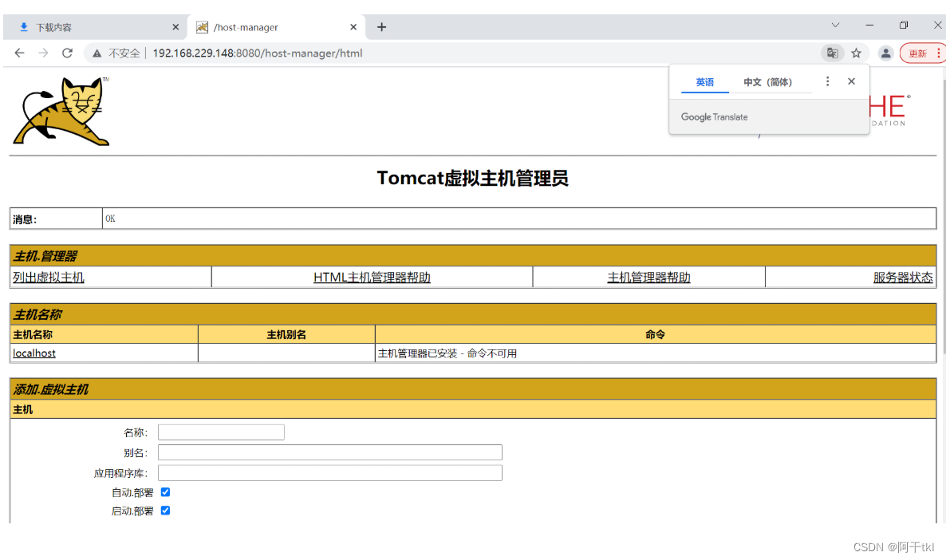Viewport: 946px width, 560px height.
Task: Click the Tomcat cat logo
Action: click(x=61, y=112)
